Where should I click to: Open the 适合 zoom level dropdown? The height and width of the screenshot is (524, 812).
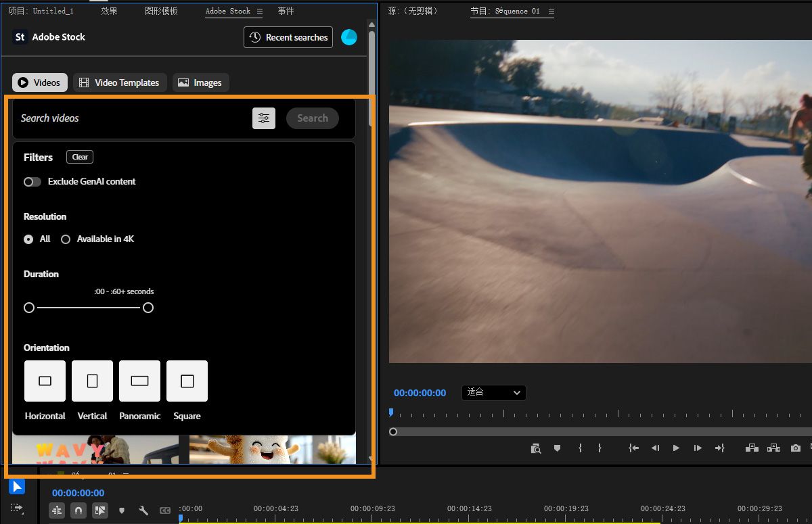pyautogui.click(x=493, y=393)
